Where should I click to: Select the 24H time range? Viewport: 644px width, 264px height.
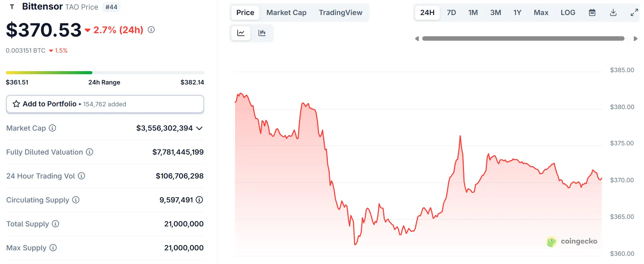pos(427,13)
